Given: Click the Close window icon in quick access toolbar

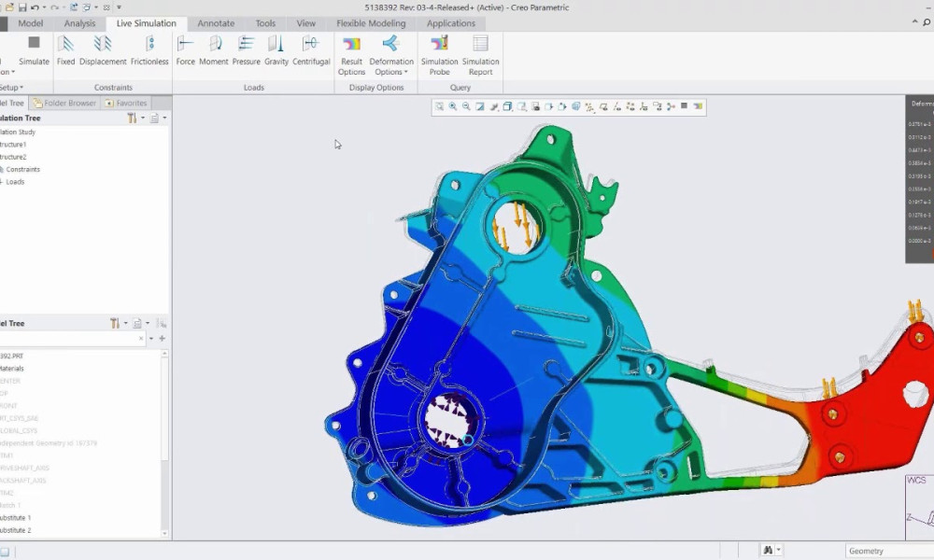Looking at the screenshot, I should point(106,7).
